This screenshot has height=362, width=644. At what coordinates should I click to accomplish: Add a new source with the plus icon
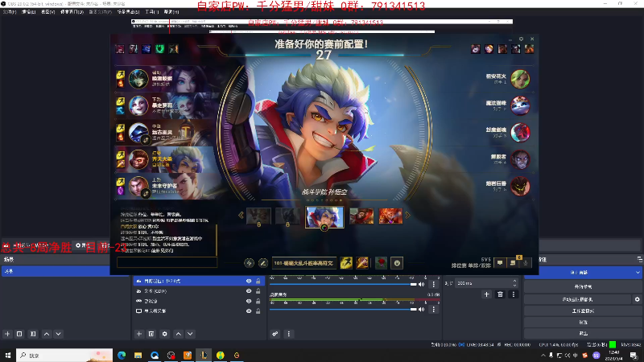point(138,334)
